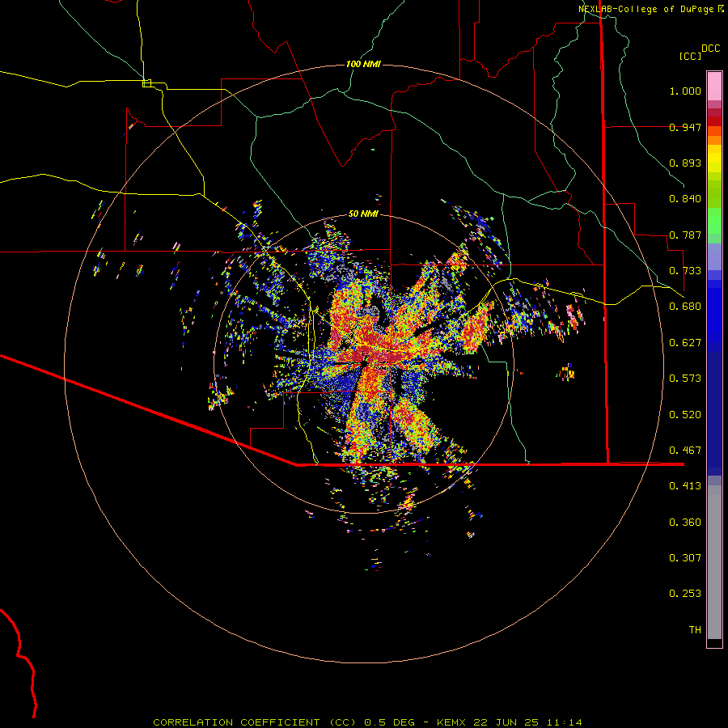Click the DCC label above the color scale
This screenshot has width=728, height=728.
(710, 49)
